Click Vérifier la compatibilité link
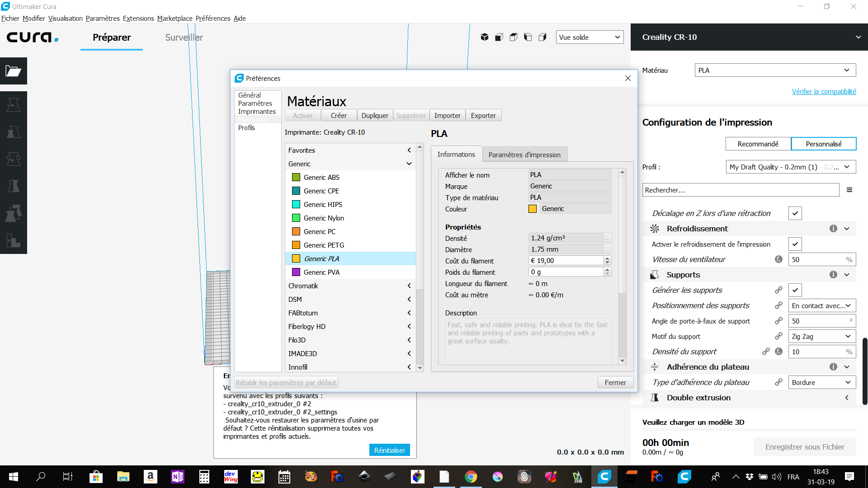Image resolution: width=868 pixels, height=488 pixels. point(824,91)
